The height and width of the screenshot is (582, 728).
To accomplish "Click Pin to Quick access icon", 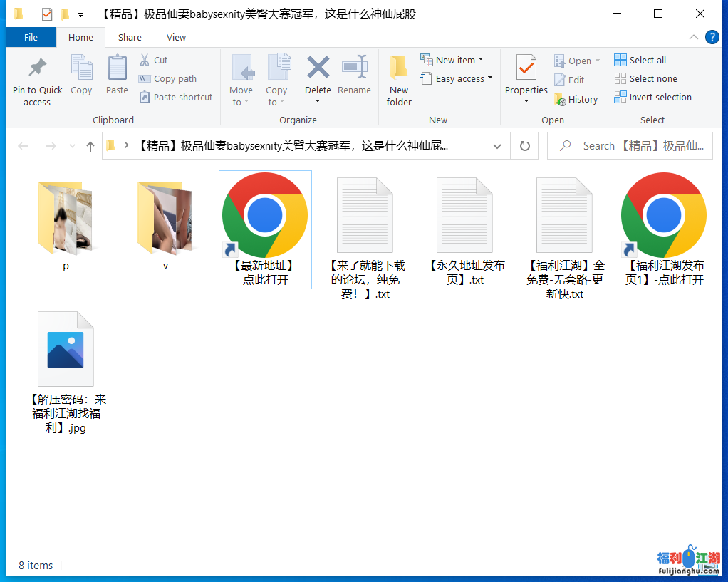I will tap(37, 68).
